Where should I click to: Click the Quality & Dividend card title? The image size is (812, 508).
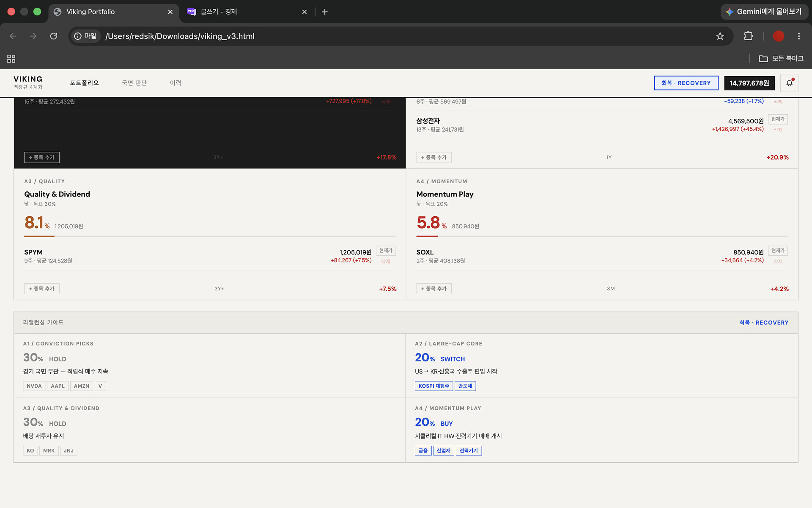tap(57, 194)
